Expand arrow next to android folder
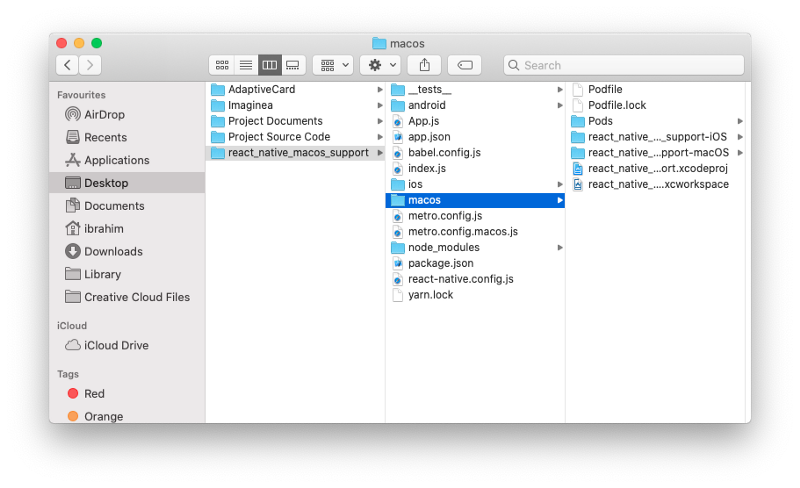This screenshot has height=488, width=800. pos(560,105)
